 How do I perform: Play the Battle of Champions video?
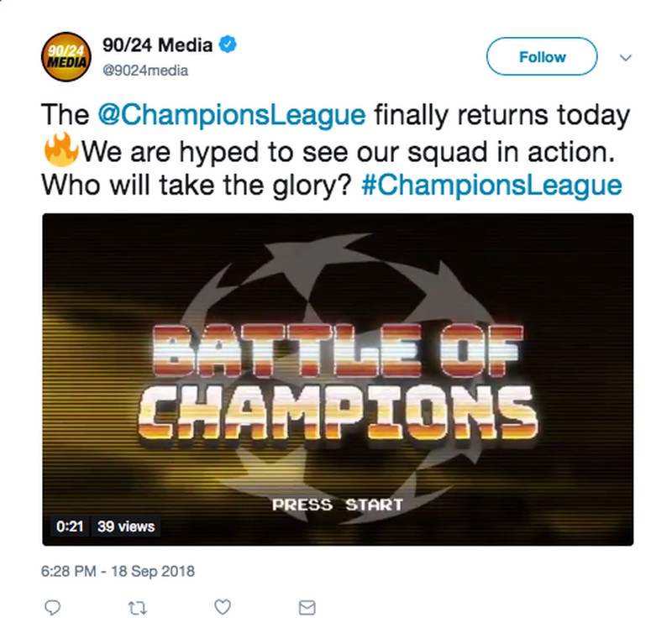pos(338,380)
